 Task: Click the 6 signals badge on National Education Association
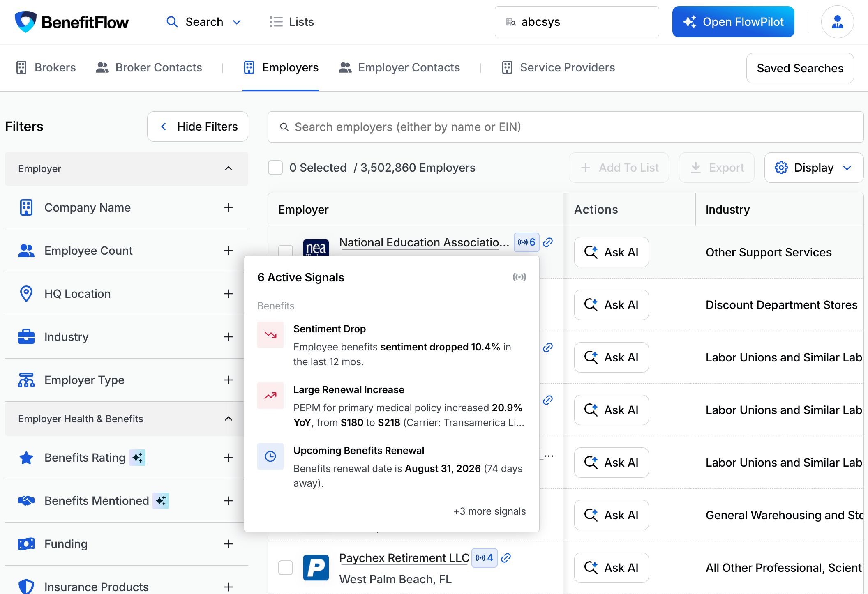(x=526, y=242)
